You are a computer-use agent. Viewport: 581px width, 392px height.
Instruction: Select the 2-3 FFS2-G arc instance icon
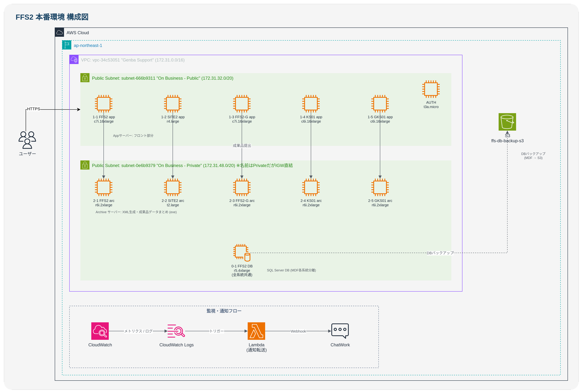[242, 187]
